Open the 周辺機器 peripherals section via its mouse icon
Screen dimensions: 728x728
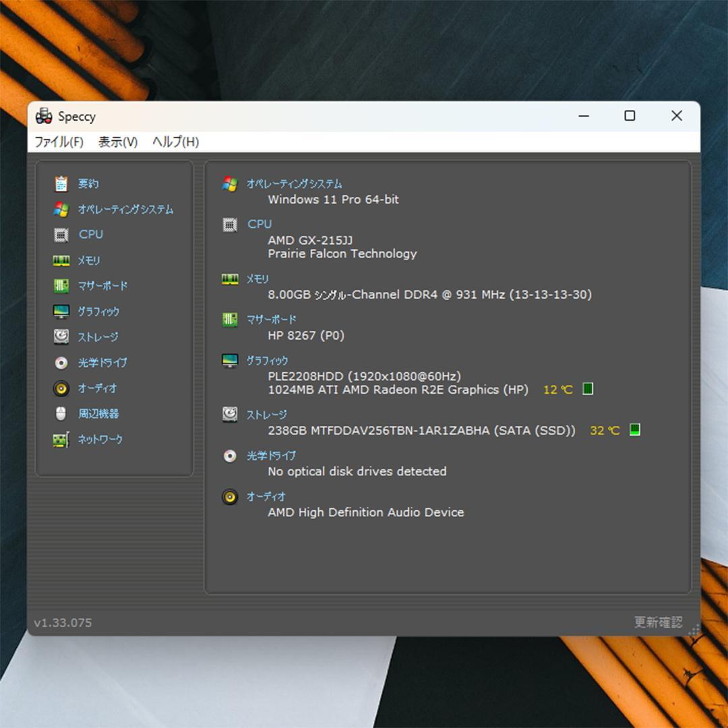point(61,414)
